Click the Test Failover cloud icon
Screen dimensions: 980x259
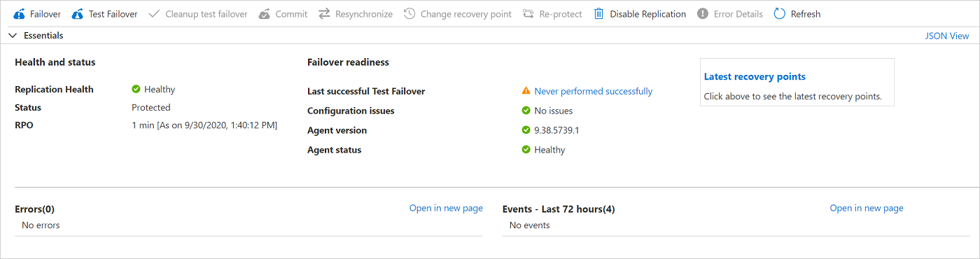click(x=78, y=14)
